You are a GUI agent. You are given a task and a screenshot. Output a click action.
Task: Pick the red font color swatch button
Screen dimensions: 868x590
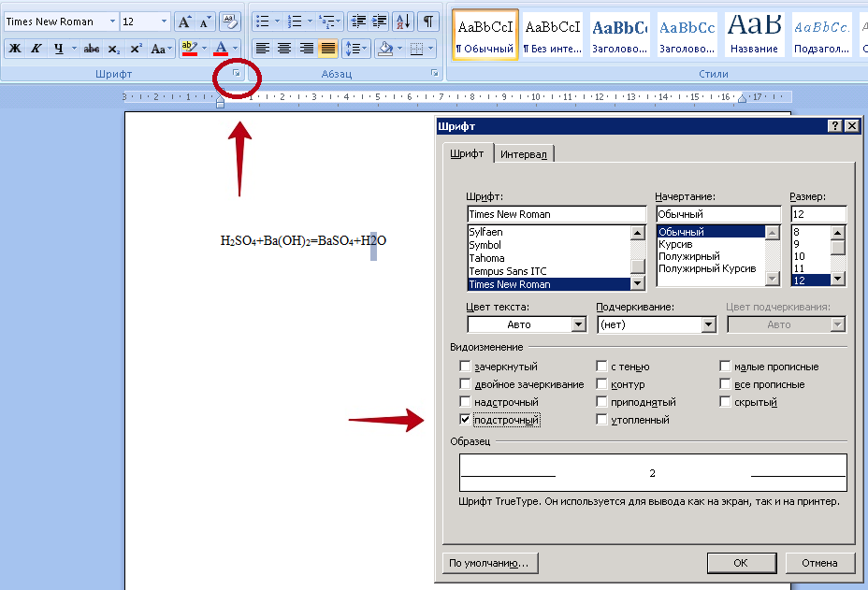[221, 49]
